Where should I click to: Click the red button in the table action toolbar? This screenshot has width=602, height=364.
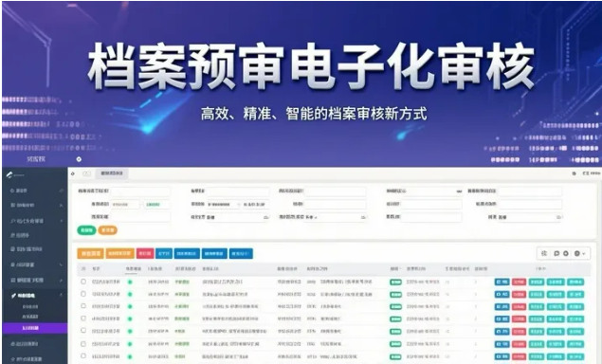tap(145, 253)
